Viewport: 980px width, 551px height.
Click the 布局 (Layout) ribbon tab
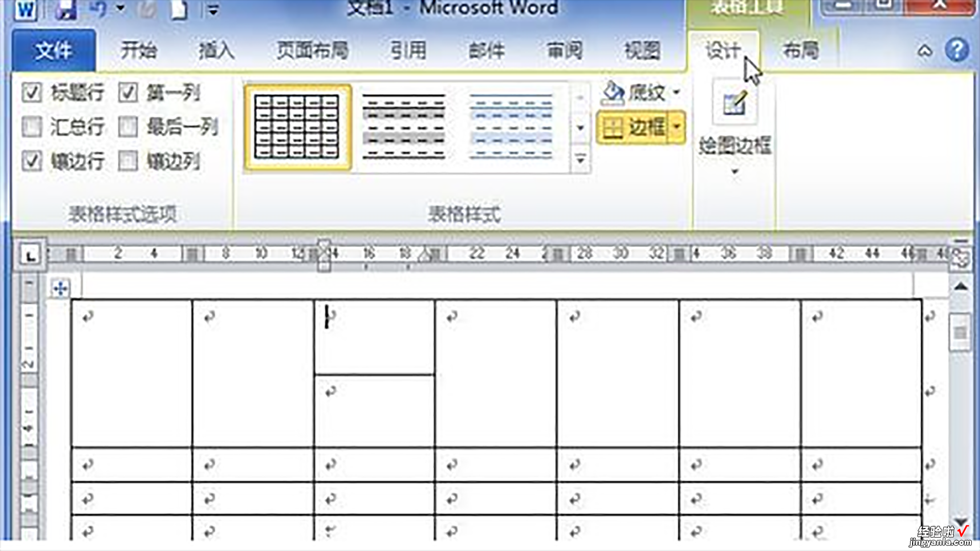pos(800,51)
